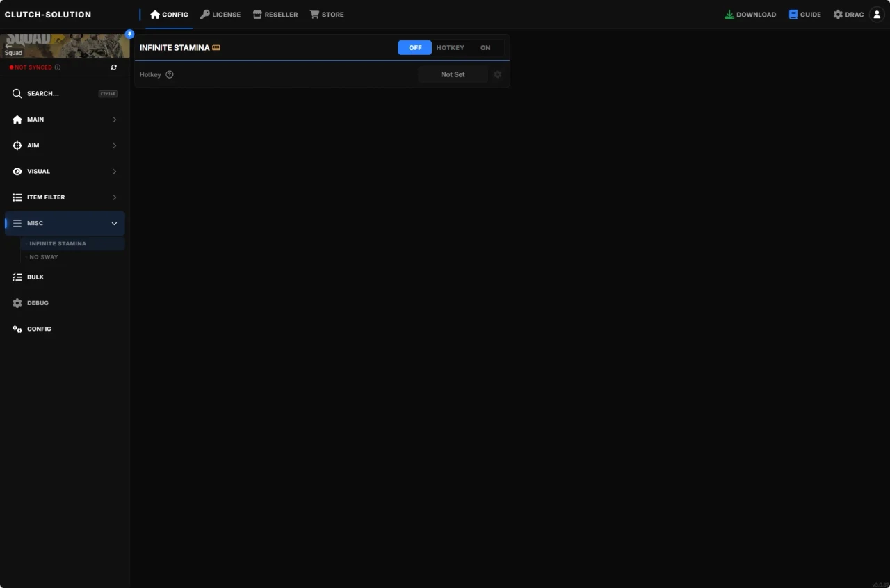Click the Store shopping cart icon

(x=314, y=15)
